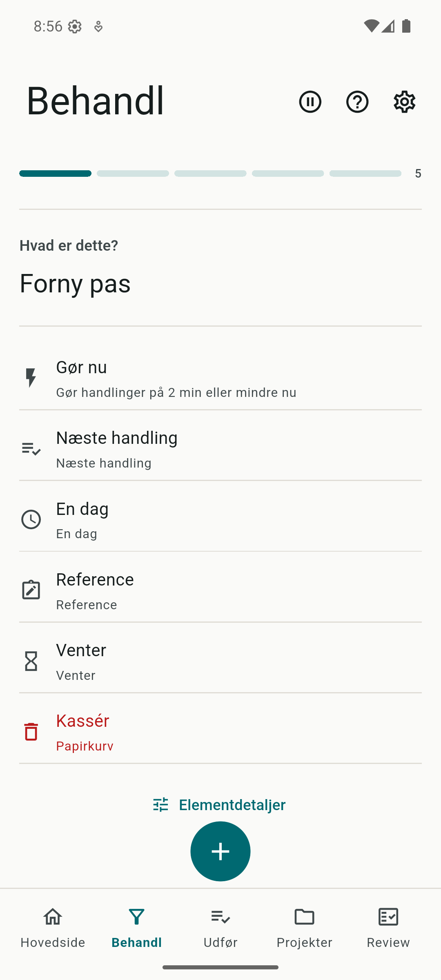Add new item with plus button

pos(220,851)
